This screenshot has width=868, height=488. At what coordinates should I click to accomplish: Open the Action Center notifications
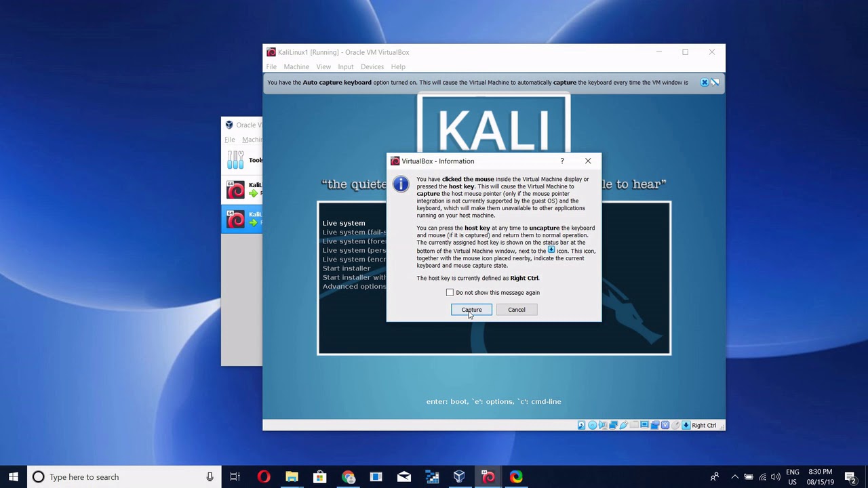pyautogui.click(x=850, y=476)
